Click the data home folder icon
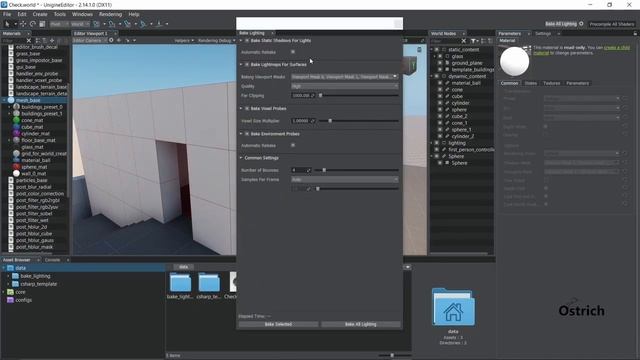The height and width of the screenshot is (360, 640). click(453, 307)
